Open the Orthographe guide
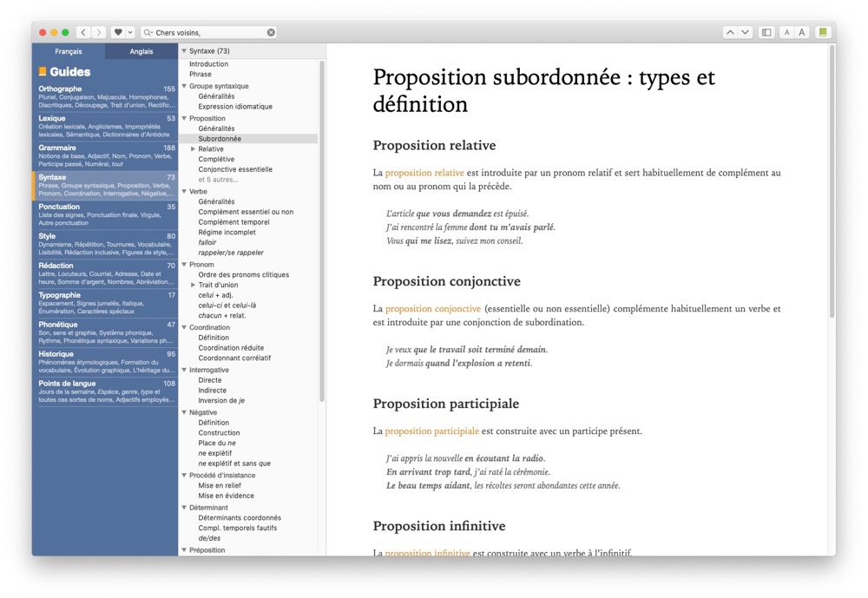The image size is (868, 598). [105, 96]
